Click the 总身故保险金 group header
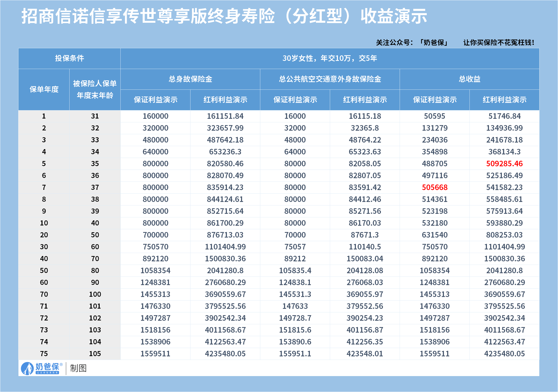This screenshot has width=558, height=392. click(x=190, y=79)
